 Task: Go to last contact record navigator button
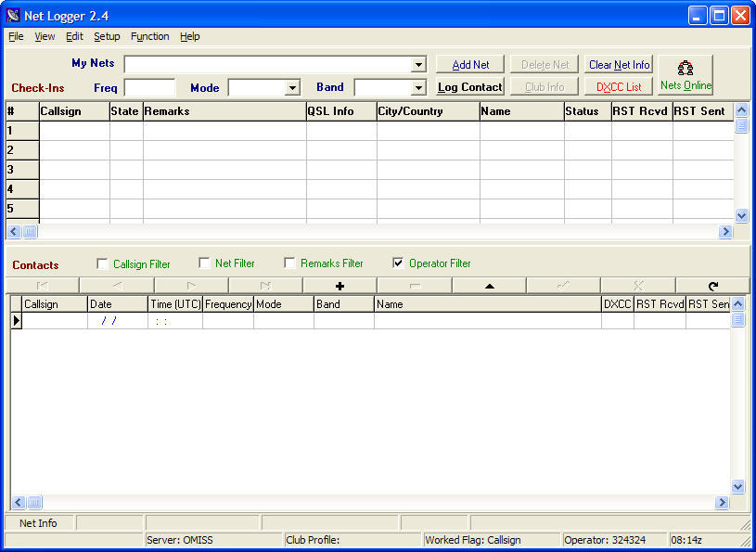coord(265,286)
